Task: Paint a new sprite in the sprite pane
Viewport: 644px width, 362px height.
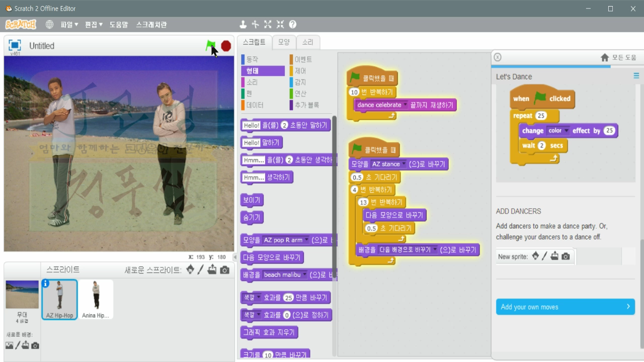Action: tap(200, 270)
